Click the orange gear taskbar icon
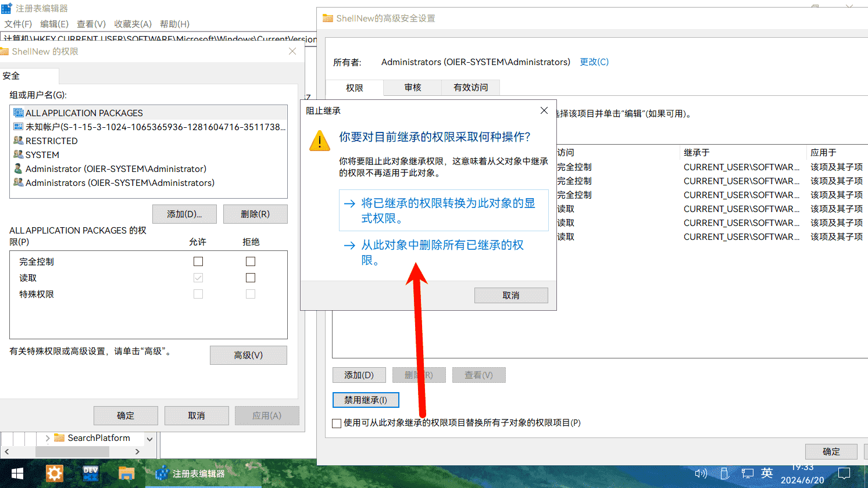The width and height of the screenshot is (868, 488). tap(54, 473)
